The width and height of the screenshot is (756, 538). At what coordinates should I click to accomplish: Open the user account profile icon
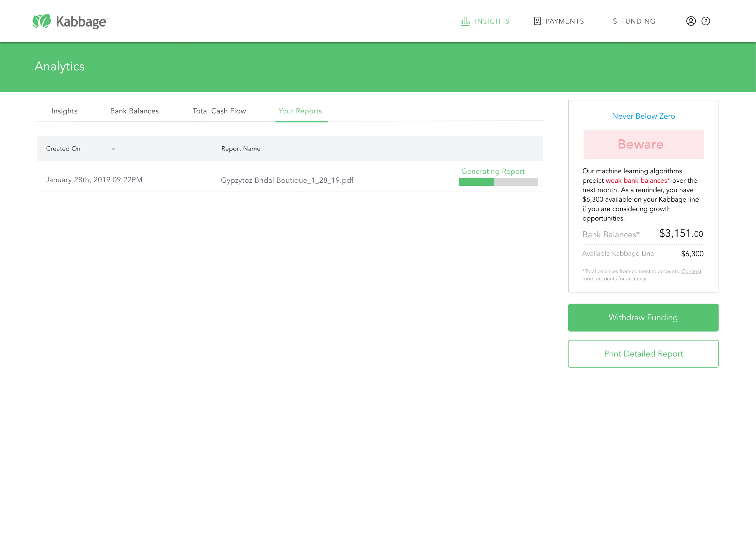coord(691,21)
